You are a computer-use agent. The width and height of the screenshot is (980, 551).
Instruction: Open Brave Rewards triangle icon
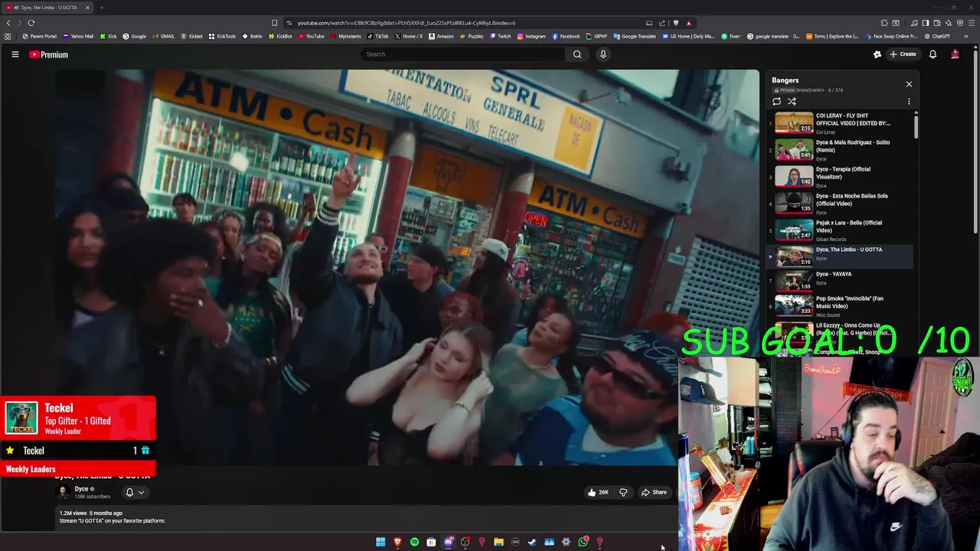pyautogui.click(x=688, y=23)
